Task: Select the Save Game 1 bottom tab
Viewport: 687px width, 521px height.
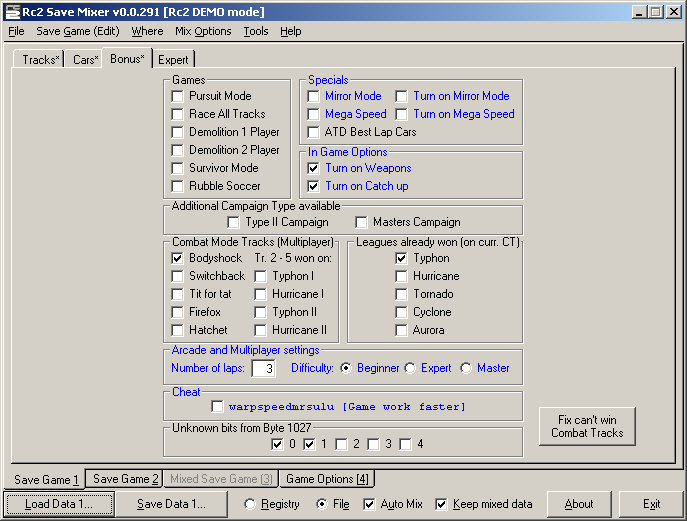Action: tap(46, 480)
